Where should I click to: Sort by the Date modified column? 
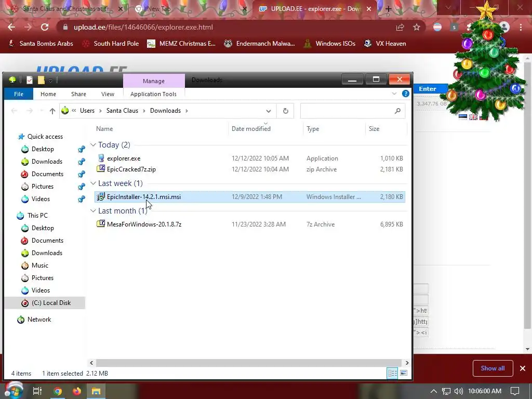click(x=251, y=129)
